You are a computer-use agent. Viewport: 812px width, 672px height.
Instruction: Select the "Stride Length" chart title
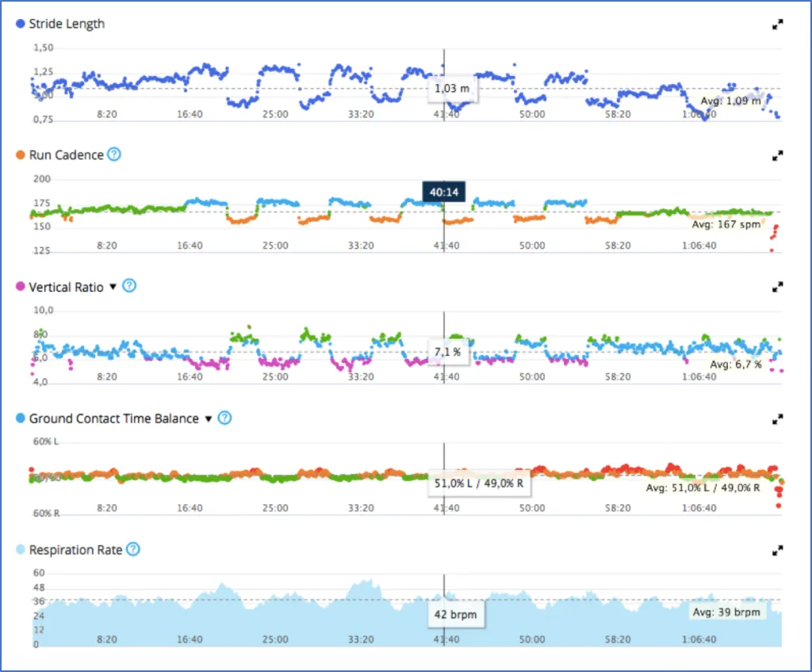(x=67, y=24)
